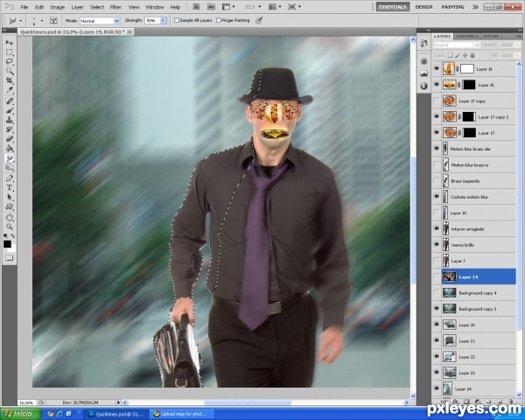Select the Hand tool
The width and height of the screenshot is (525, 420).
[x=10, y=217]
